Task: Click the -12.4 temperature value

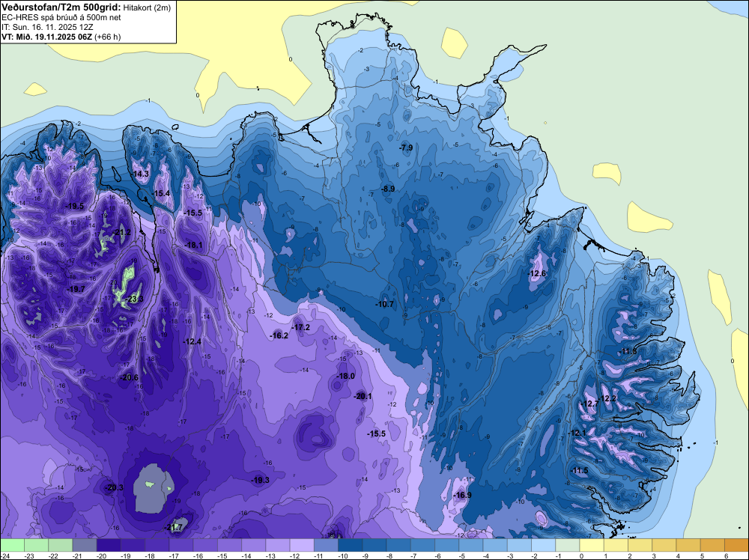Action: [x=192, y=341]
